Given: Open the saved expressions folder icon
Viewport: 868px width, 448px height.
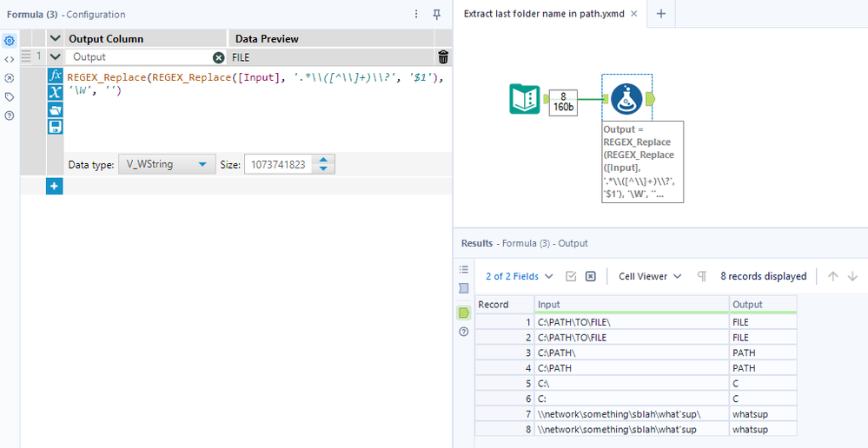Looking at the screenshot, I should tap(55, 109).
